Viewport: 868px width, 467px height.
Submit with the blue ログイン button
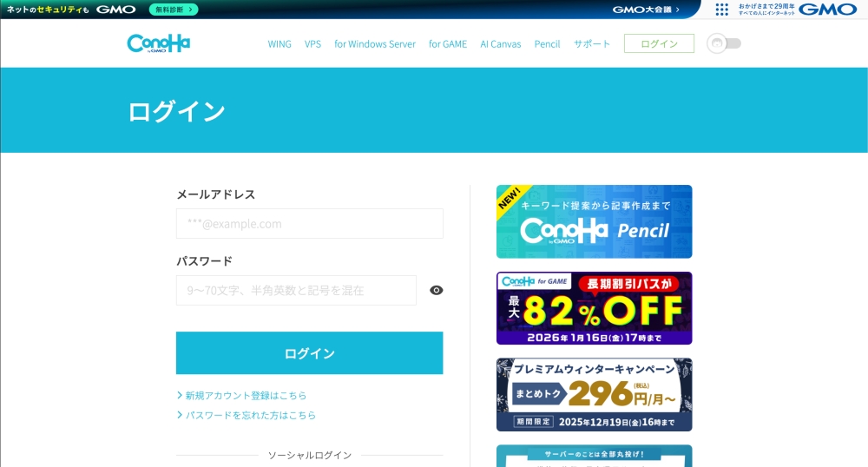click(309, 353)
